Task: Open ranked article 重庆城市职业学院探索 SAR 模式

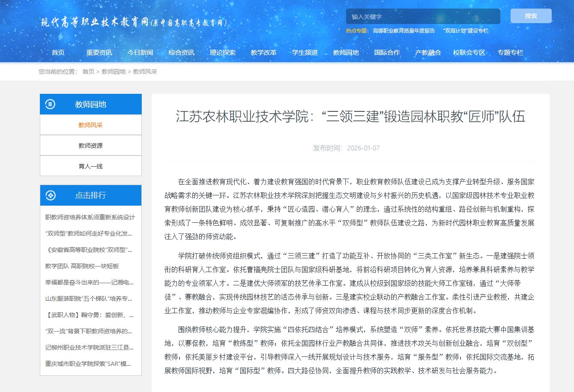Action: 88,364
